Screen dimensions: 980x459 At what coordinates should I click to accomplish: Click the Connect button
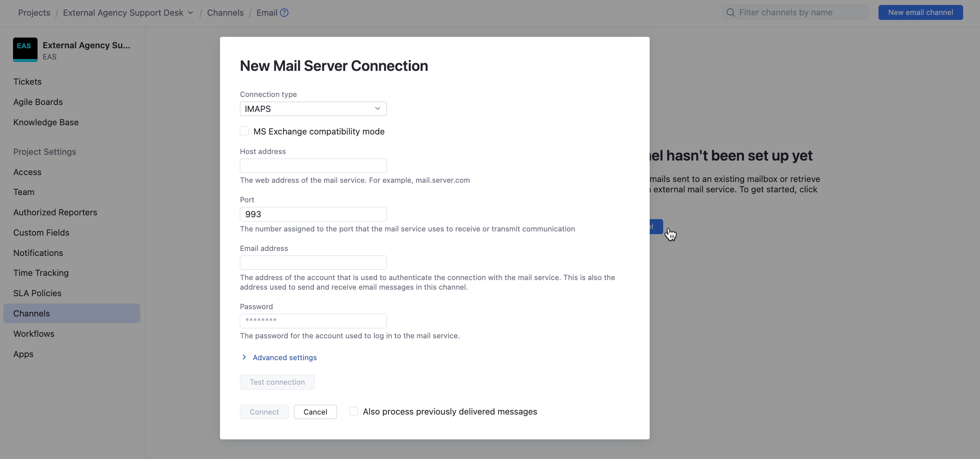(264, 411)
